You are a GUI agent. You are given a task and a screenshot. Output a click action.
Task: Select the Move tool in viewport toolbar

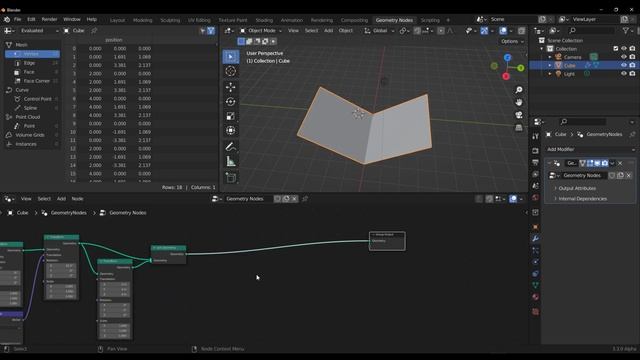[231, 87]
